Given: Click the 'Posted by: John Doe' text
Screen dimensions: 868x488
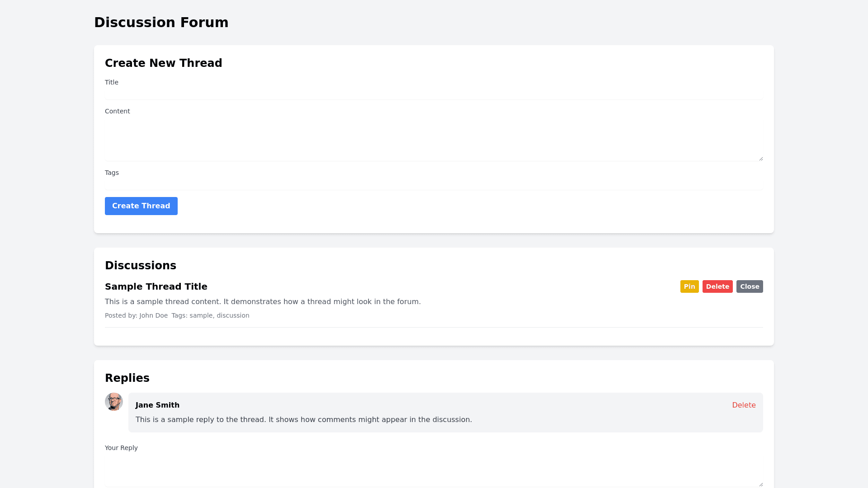Looking at the screenshot, I should tap(136, 315).
